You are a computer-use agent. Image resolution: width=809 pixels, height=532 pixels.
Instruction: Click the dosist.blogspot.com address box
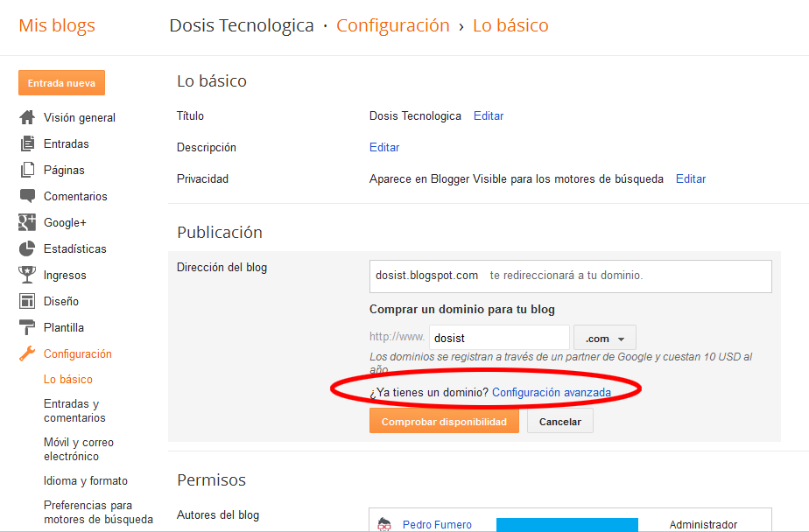coord(570,276)
